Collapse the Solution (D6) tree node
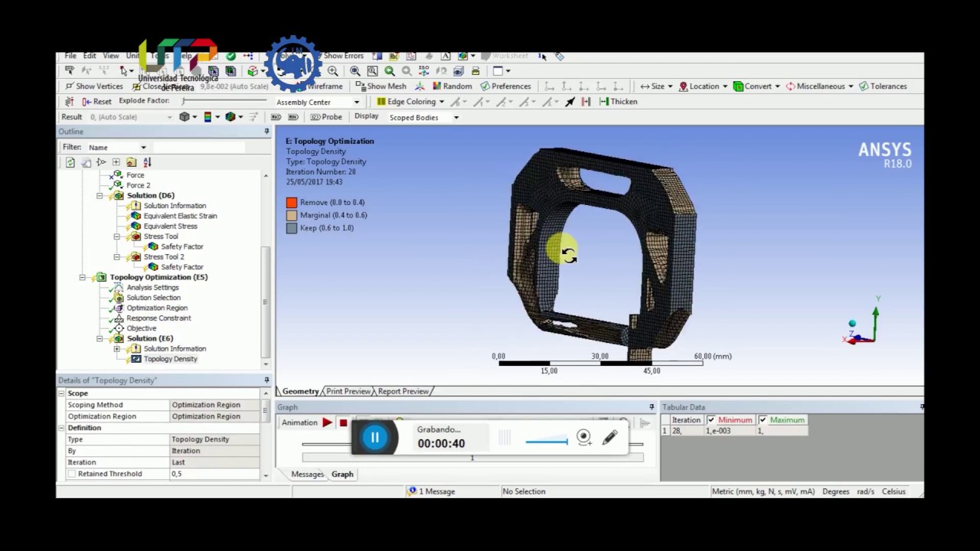Image resolution: width=980 pixels, height=551 pixels. click(x=100, y=196)
